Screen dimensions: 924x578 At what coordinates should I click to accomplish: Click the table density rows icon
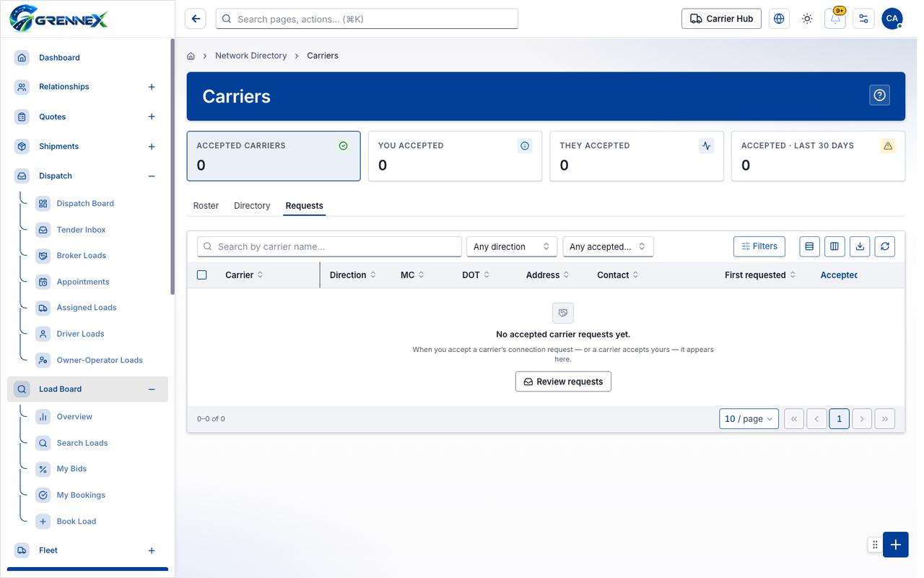(809, 246)
